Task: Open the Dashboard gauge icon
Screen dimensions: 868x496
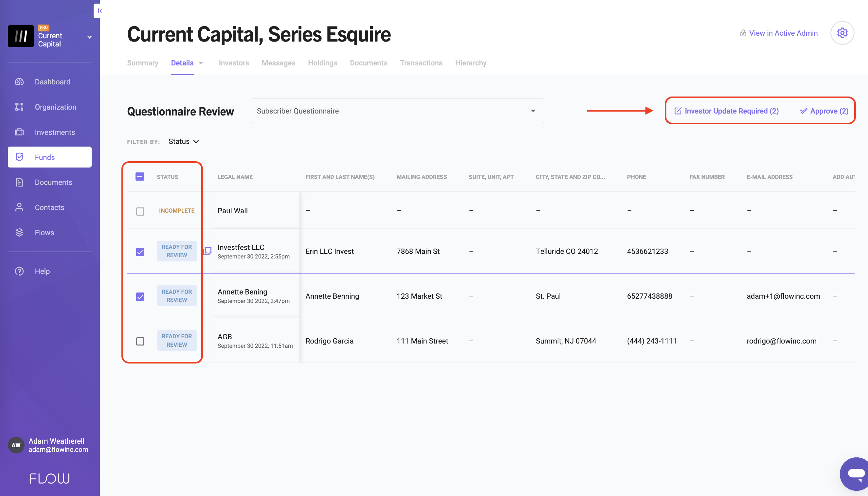Action: click(x=19, y=82)
